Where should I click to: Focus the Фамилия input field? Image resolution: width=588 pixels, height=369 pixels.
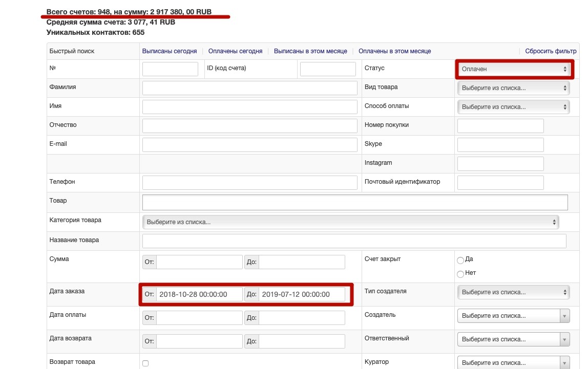coord(249,88)
